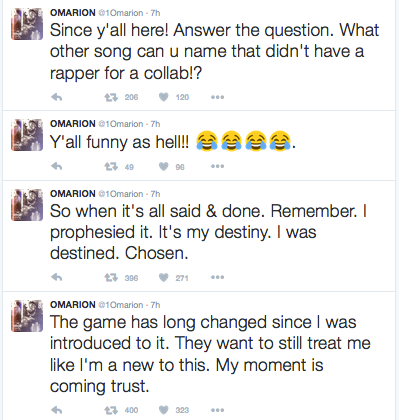Like the tweet with 323 likes

[x=163, y=410]
